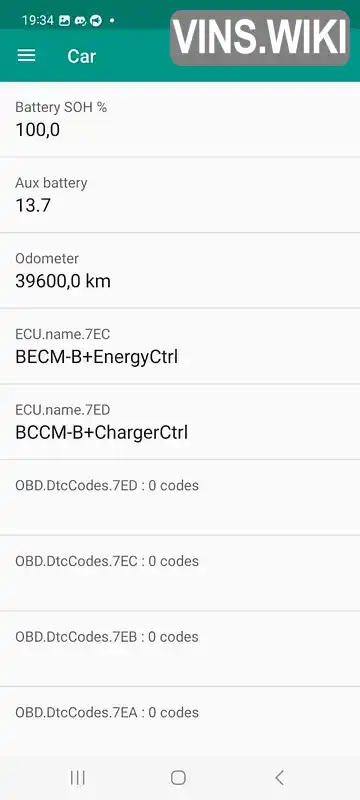Image resolution: width=360 pixels, height=800 pixels.
Task: Open the ECU.name.7EC BECM-B+EnergyCtrl item
Action: tap(180, 346)
